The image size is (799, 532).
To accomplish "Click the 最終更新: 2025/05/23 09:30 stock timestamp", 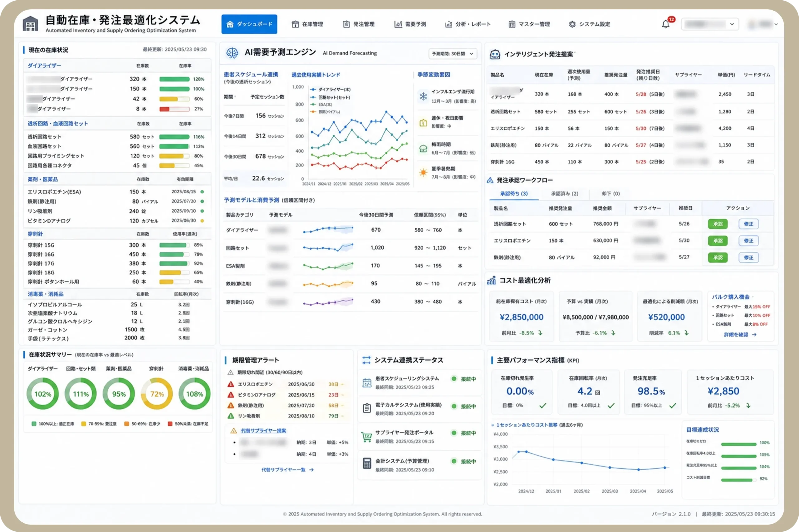I will 174,50.
